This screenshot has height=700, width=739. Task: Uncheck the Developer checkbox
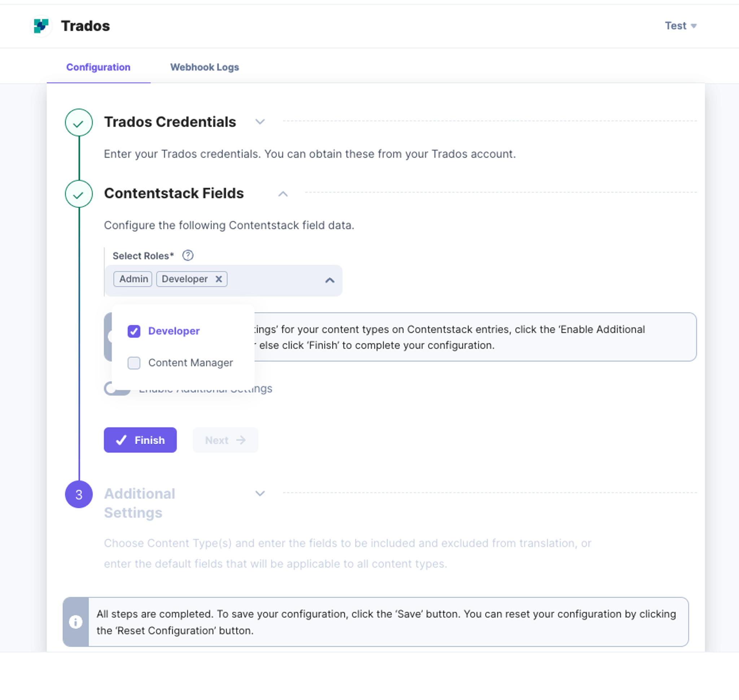[x=134, y=331]
